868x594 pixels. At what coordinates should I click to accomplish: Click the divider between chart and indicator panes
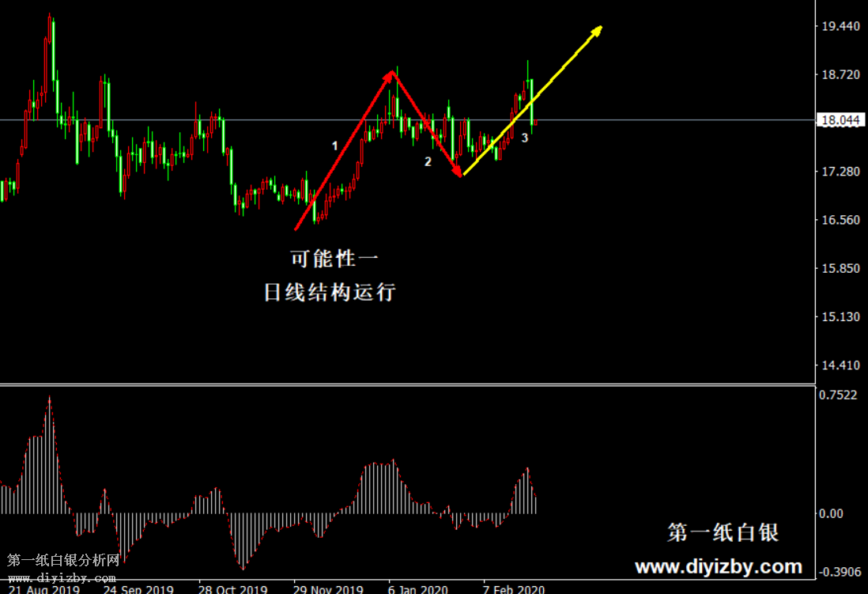407,385
